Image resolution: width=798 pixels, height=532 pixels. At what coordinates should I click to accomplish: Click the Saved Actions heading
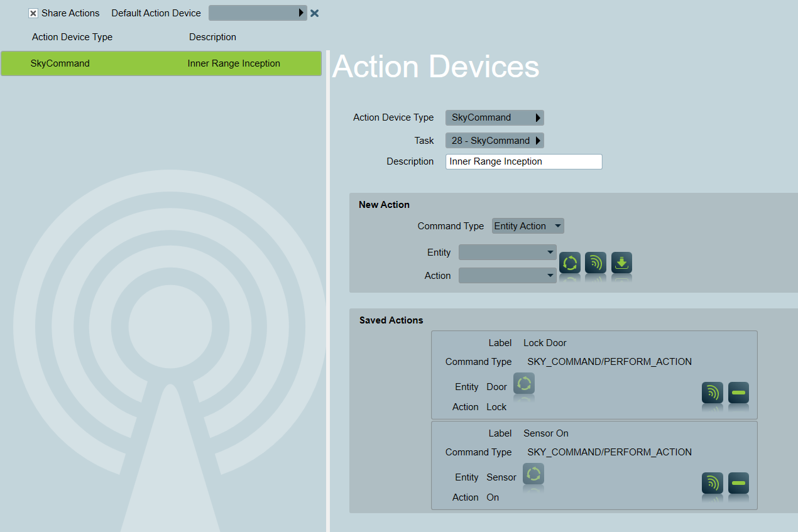pos(391,320)
